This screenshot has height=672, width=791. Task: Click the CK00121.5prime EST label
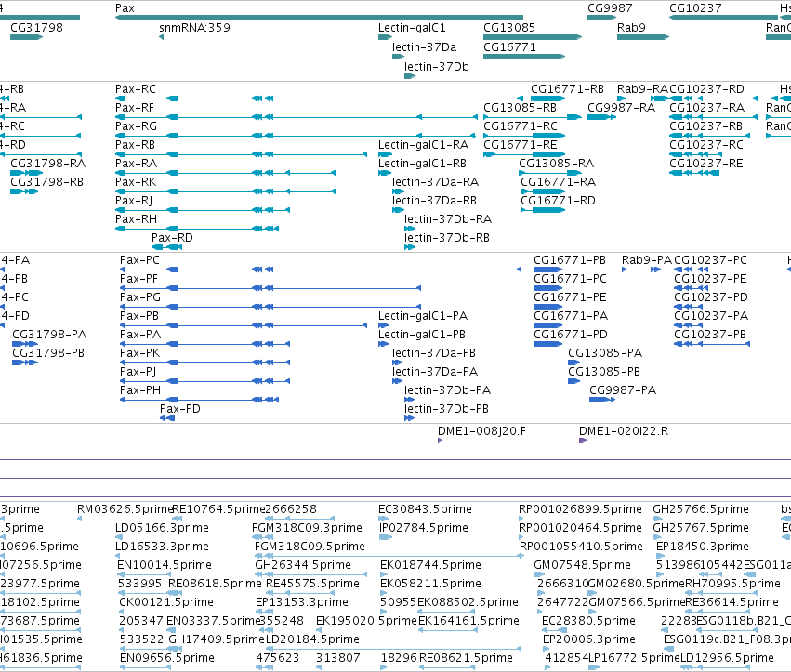[166, 602]
